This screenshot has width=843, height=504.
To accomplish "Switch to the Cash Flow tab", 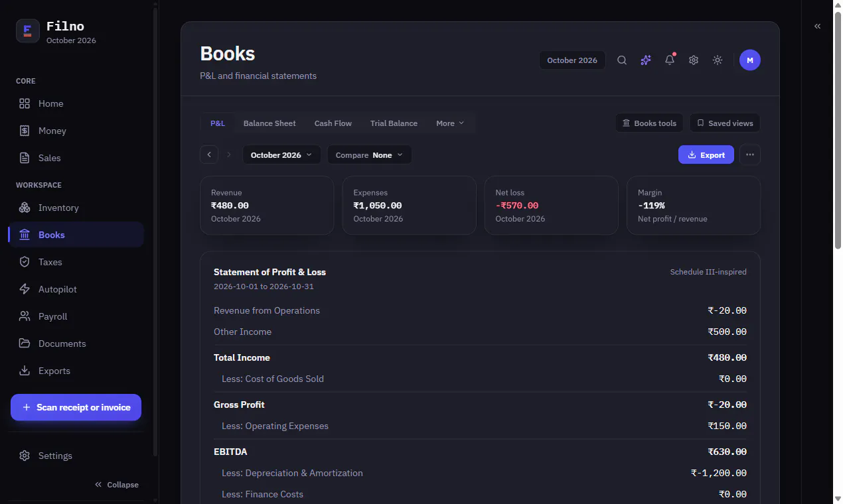I will click(333, 123).
